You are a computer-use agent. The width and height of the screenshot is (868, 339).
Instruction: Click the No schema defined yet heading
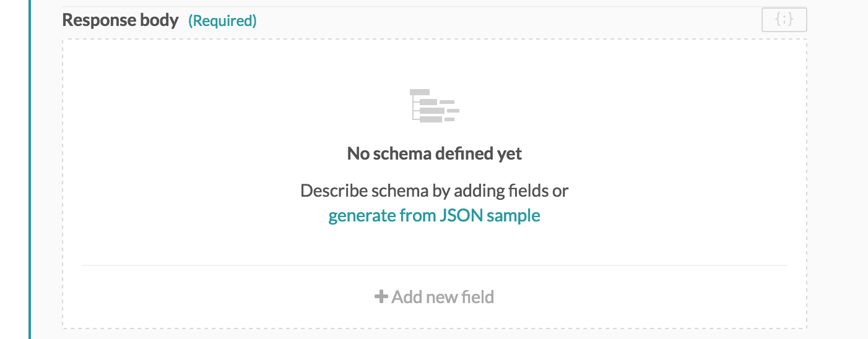click(434, 153)
